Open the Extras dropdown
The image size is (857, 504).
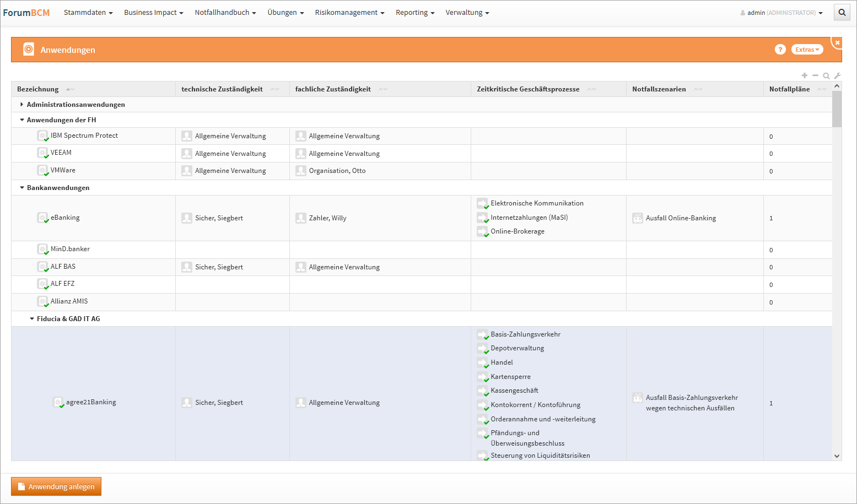point(807,50)
